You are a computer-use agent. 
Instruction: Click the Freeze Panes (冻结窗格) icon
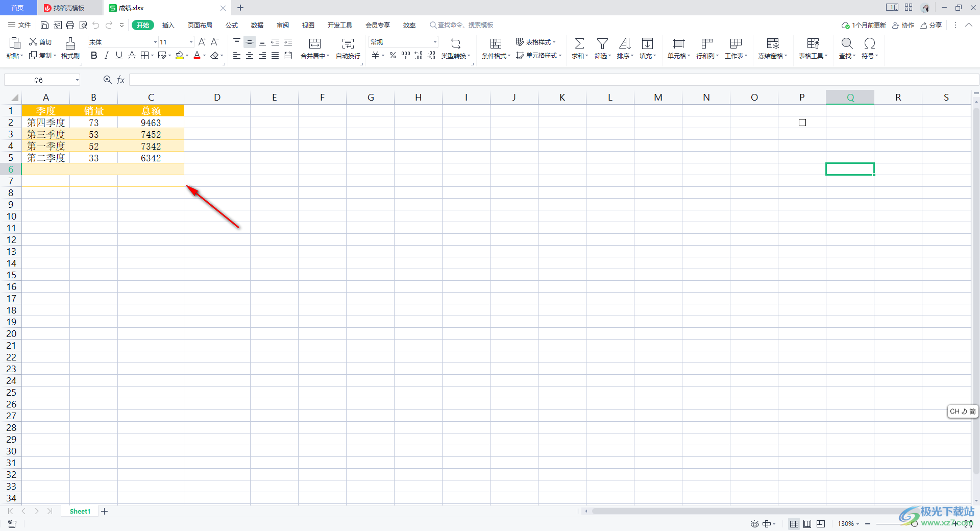point(773,43)
